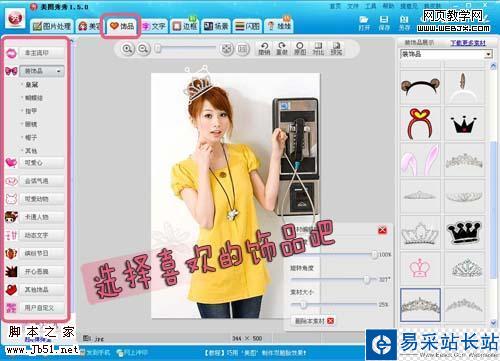Pick the small black crown thumbnail

pyautogui.click(x=464, y=123)
